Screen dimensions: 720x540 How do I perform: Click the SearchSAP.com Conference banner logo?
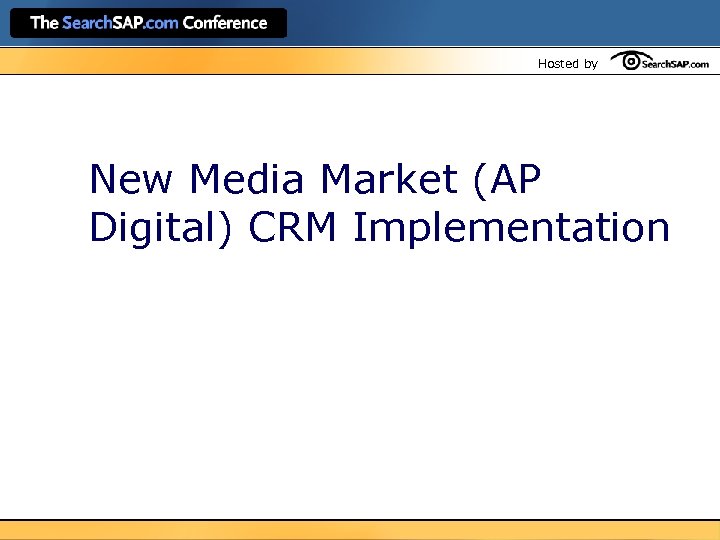148,22
